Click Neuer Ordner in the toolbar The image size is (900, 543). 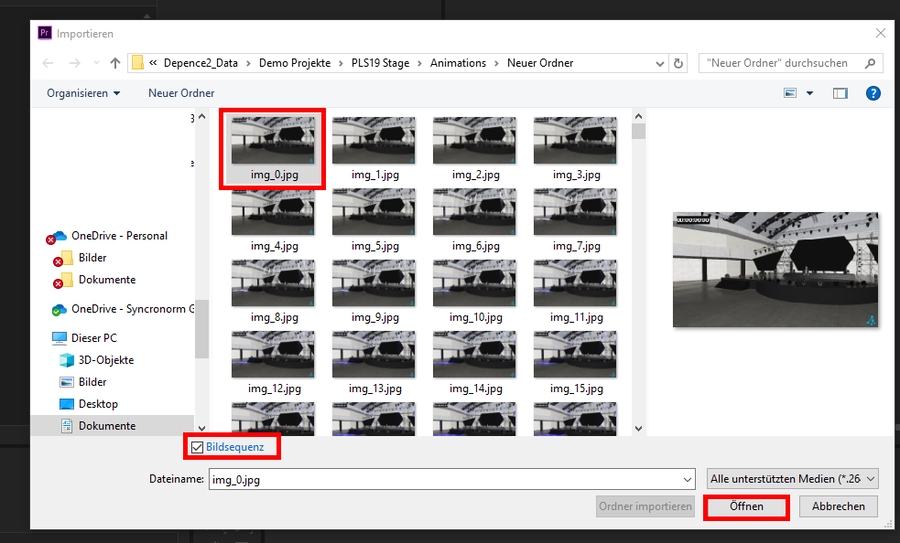(181, 93)
